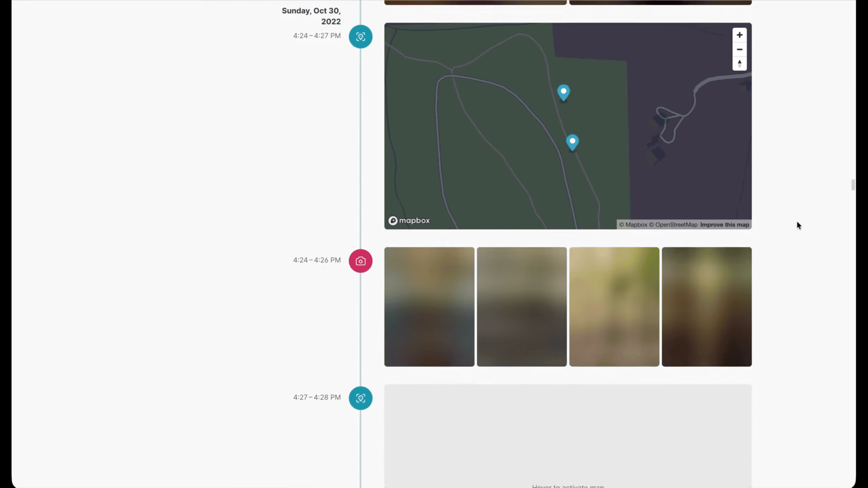This screenshot has width=868, height=488.
Task: Open the second photo thumbnail
Action: pos(521,306)
